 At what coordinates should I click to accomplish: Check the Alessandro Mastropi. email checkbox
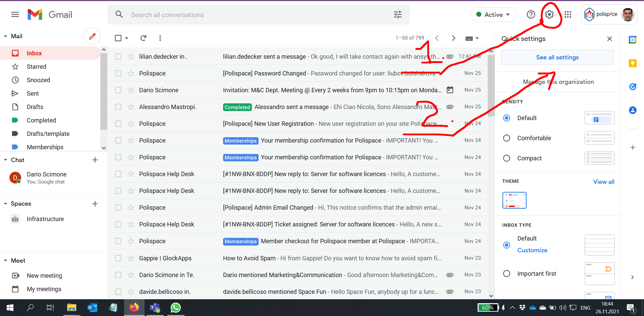[118, 107]
